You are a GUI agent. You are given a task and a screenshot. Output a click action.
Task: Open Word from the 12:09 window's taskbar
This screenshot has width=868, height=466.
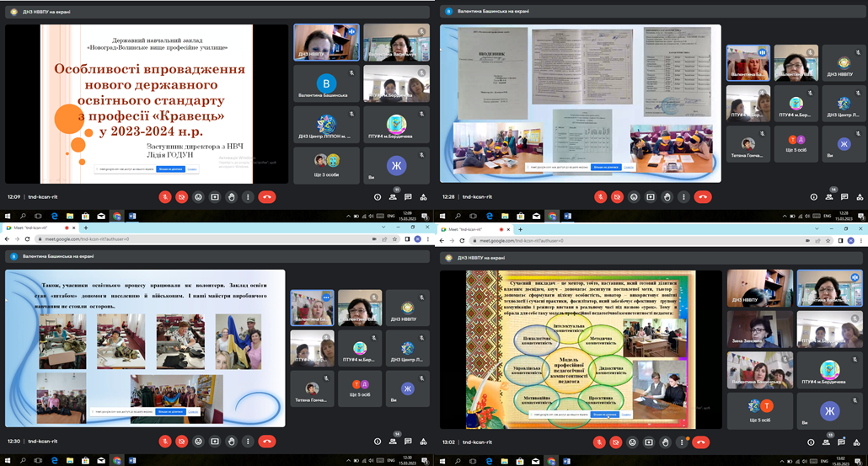tap(132, 217)
